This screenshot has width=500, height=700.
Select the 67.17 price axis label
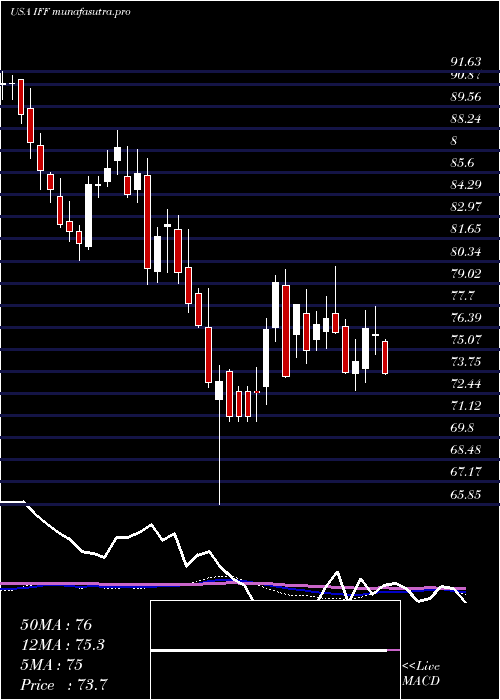466,472
